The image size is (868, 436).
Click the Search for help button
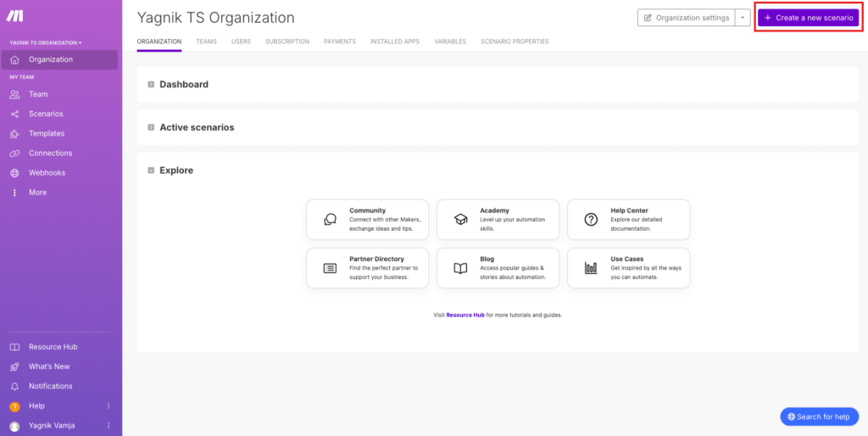[x=820, y=416]
